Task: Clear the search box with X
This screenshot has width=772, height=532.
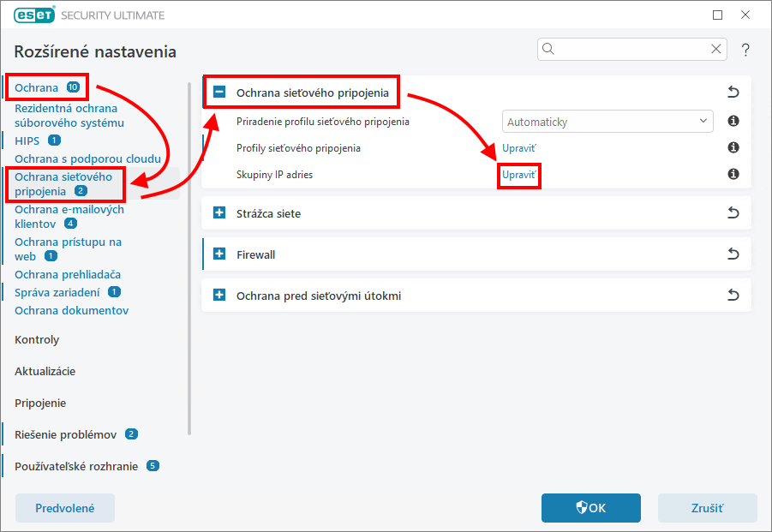Action: pos(716,49)
